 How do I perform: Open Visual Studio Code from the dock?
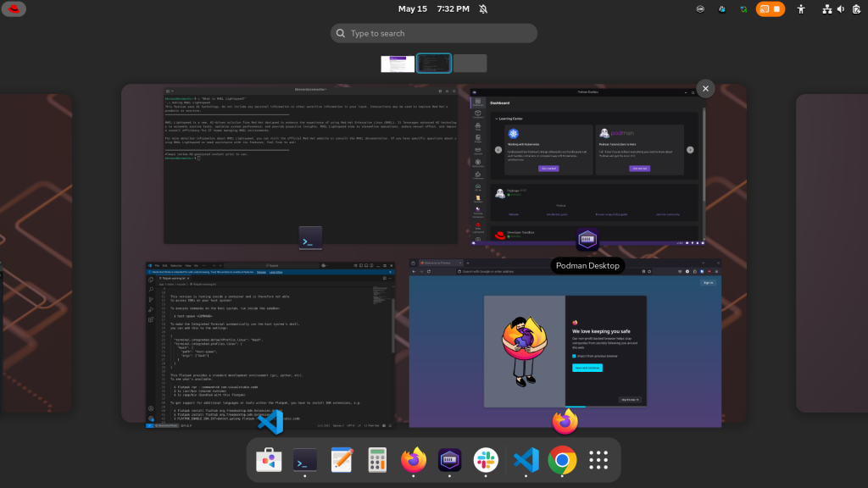click(526, 460)
